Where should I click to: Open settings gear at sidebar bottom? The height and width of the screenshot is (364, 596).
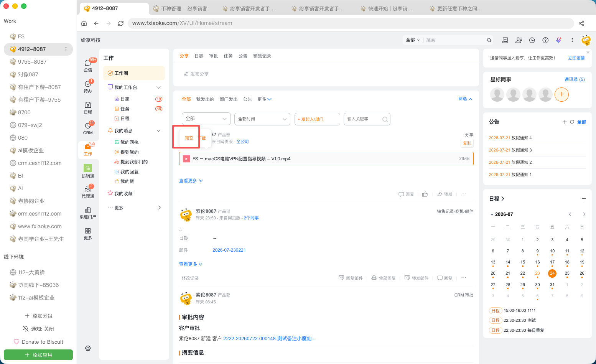(88, 348)
